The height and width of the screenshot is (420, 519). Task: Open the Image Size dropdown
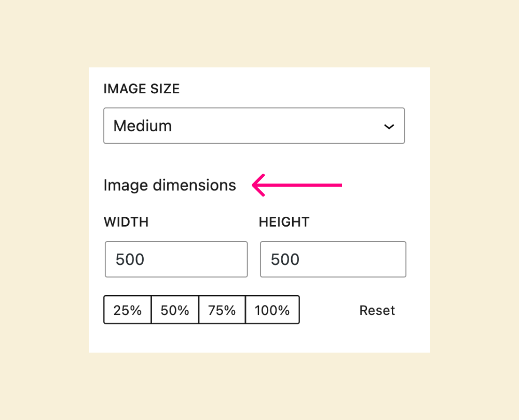click(x=254, y=126)
